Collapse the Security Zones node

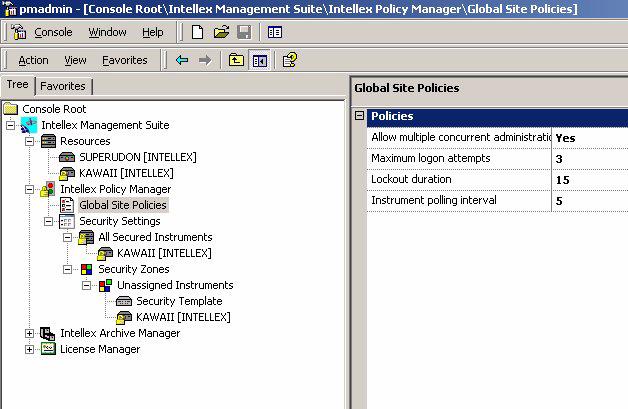[67, 270]
